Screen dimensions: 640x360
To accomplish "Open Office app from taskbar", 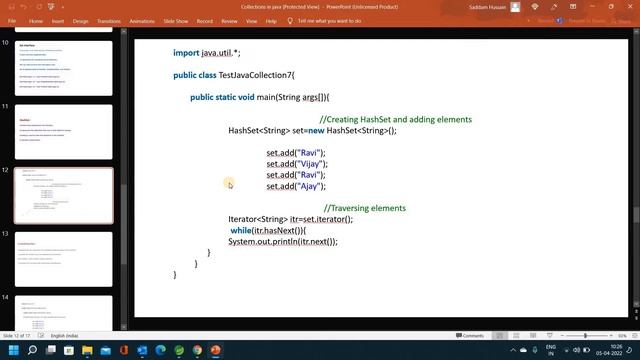I will (124, 350).
